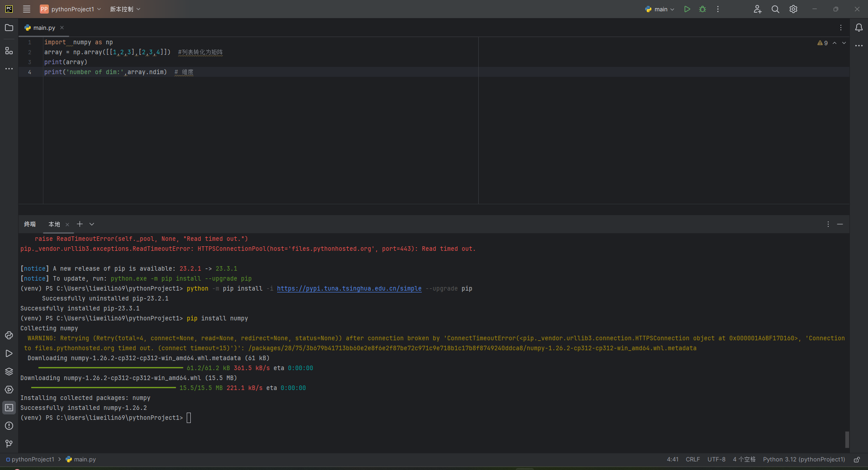
Task: Run the main configuration
Action: tap(687, 9)
